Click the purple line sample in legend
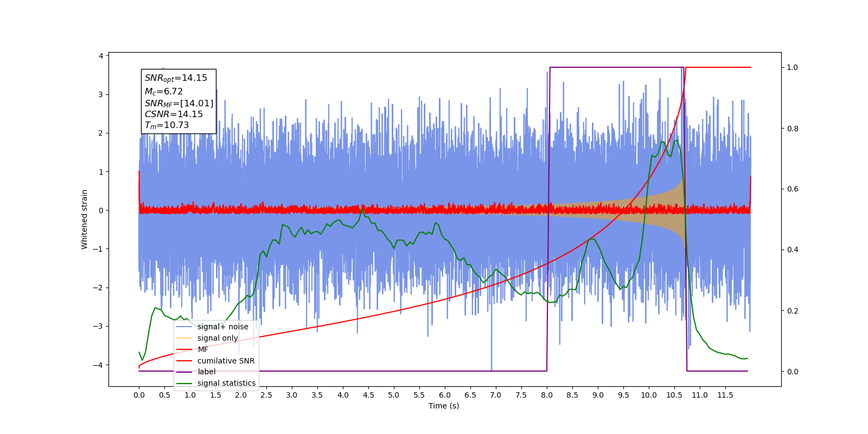The width and height of the screenshot is (868, 434). pyautogui.click(x=185, y=372)
